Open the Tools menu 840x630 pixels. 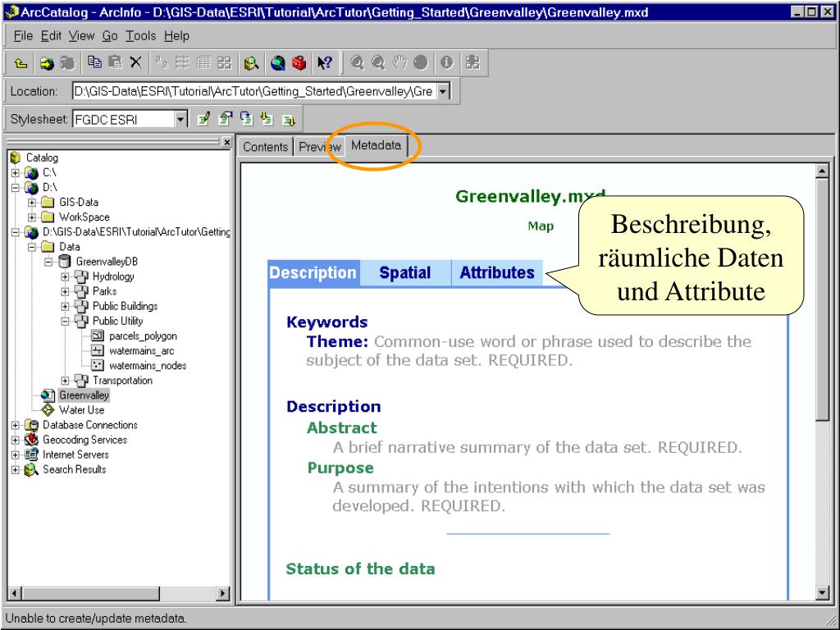coord(141,36)
